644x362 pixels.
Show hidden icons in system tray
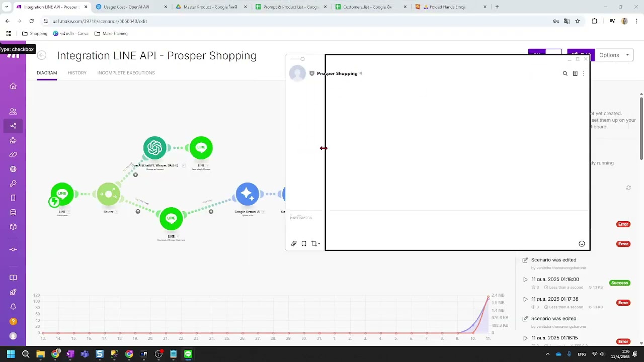pos(547,354)
